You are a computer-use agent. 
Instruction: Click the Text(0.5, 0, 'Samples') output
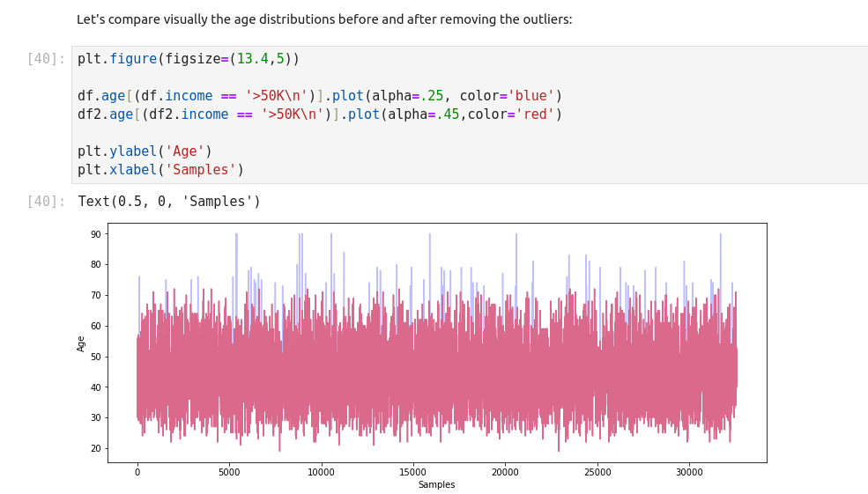click(x=169, y=202)
